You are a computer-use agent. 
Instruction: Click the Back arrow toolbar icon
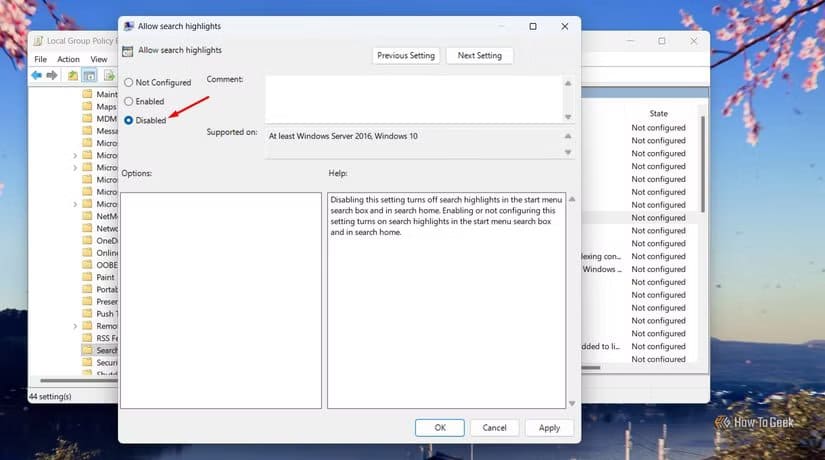pyautogui.click(x=37, y=75)
